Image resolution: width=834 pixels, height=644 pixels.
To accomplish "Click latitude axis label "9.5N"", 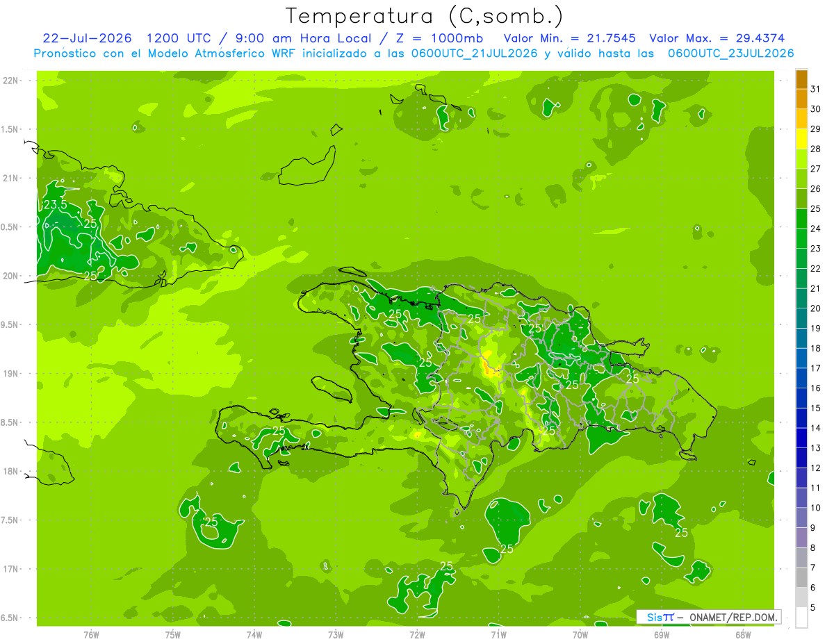I will [x=9, y=324].
